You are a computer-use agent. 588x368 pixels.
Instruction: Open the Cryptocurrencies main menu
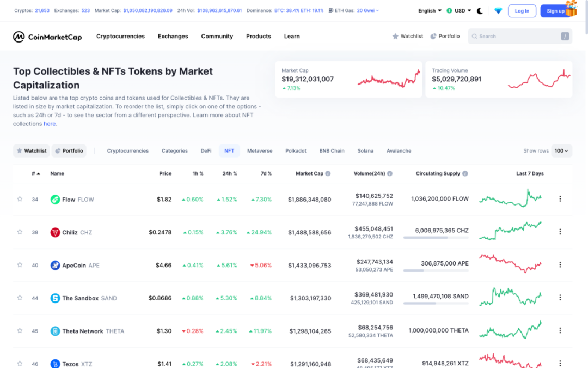click(x=120, y=37)
